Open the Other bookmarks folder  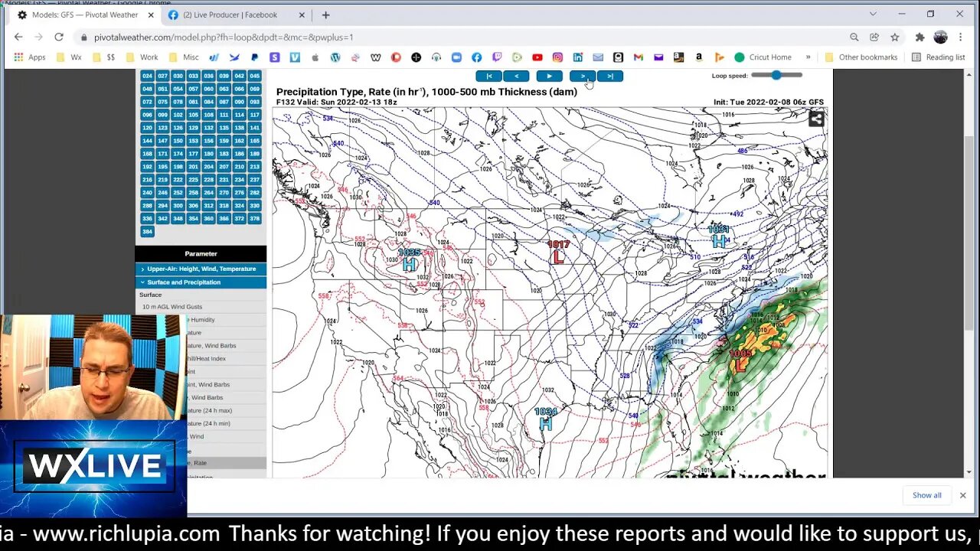pyautogui.click(x=861, y=57)
